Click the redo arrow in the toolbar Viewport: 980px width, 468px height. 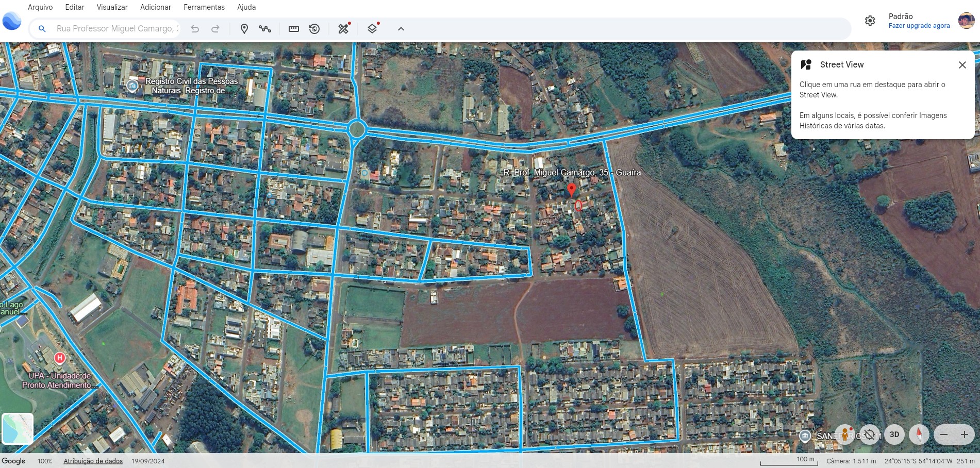pos(215,29)
